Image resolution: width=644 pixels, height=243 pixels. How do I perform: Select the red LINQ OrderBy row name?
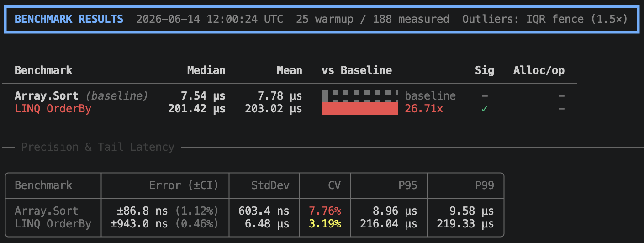53,109
